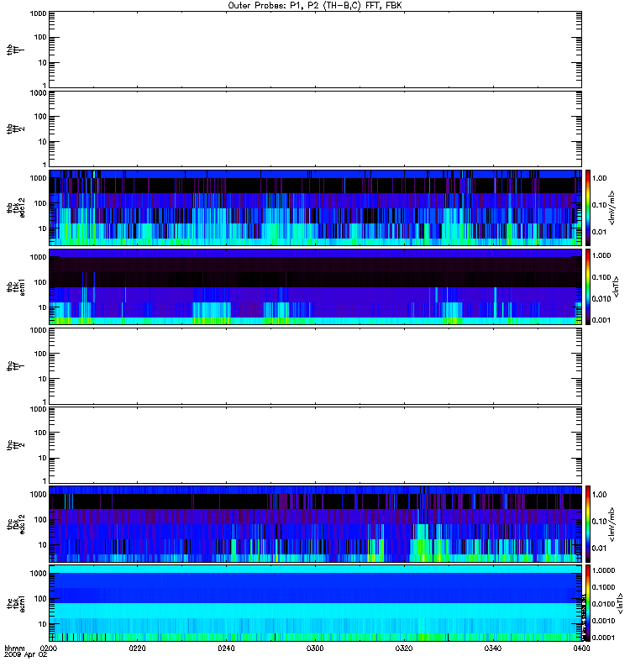Click the '0.0001' value on the bottom color bar
This screenshot has width=630, height=672.
pyautogui.click(x=603, y=638)
